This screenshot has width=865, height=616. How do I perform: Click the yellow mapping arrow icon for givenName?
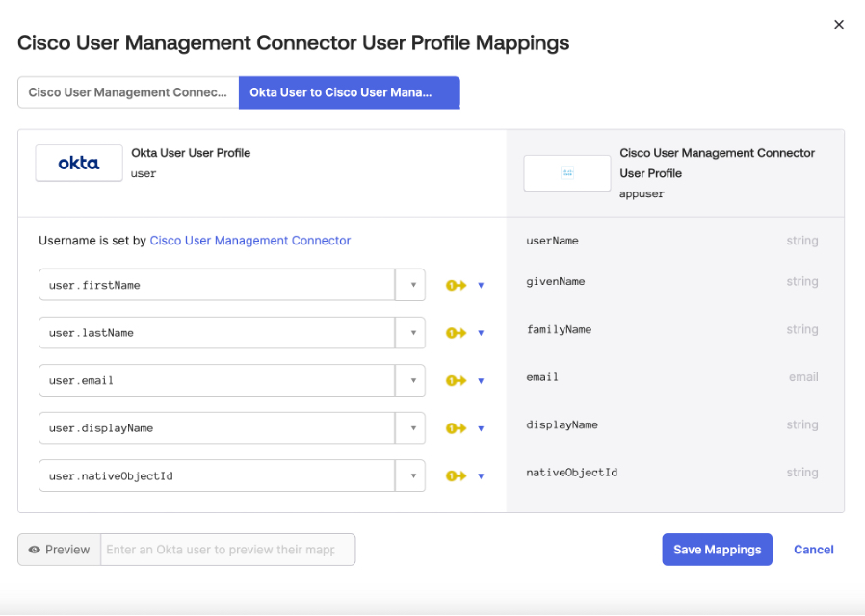(x=456, y=285)
